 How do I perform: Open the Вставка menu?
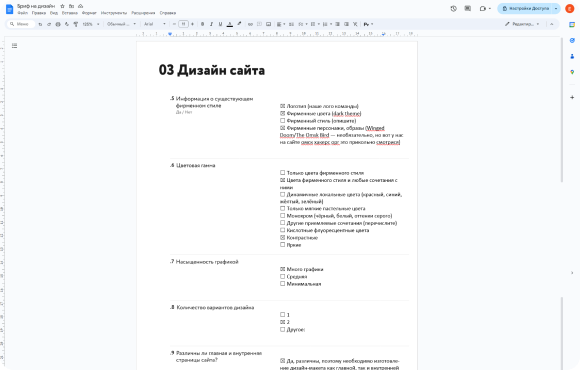click(x=70, y=13)
